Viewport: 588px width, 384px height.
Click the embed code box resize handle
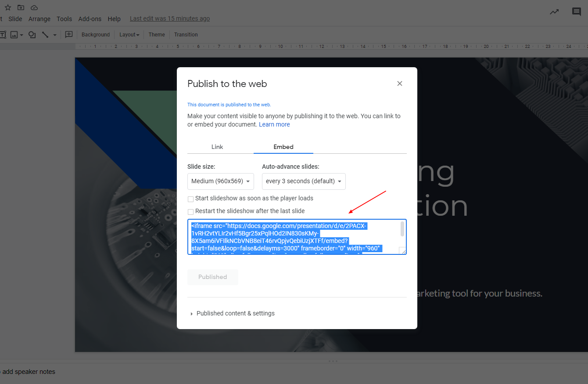click(402, 250)
